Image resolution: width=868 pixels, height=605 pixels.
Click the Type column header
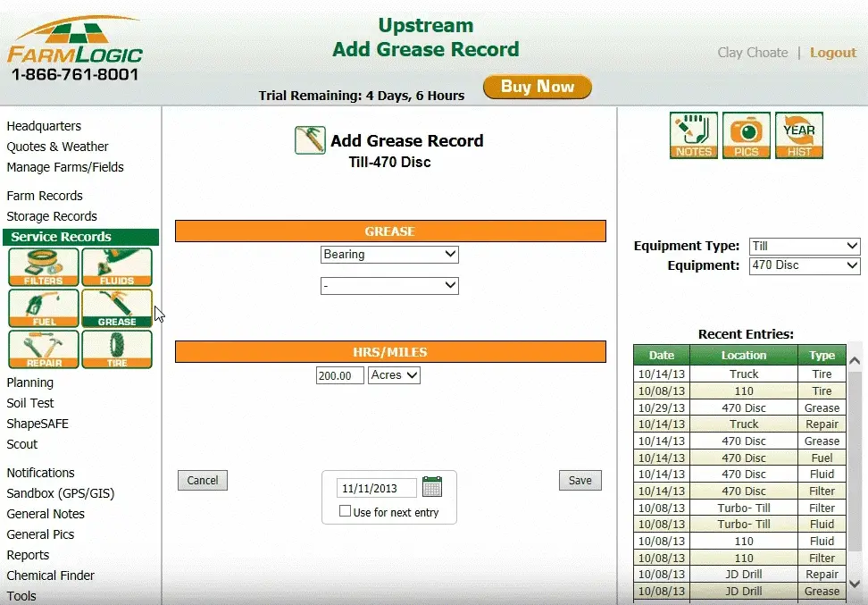tap(822, 355)
